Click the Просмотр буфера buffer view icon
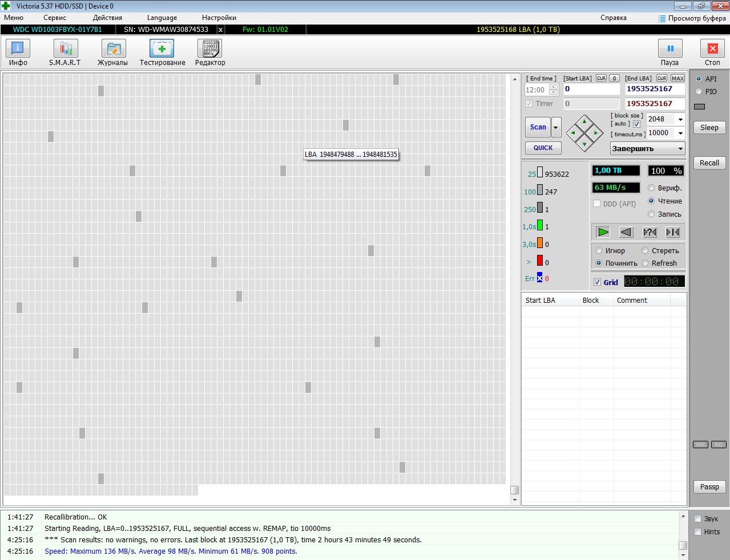The image size is (730, 560). [662, 18]
